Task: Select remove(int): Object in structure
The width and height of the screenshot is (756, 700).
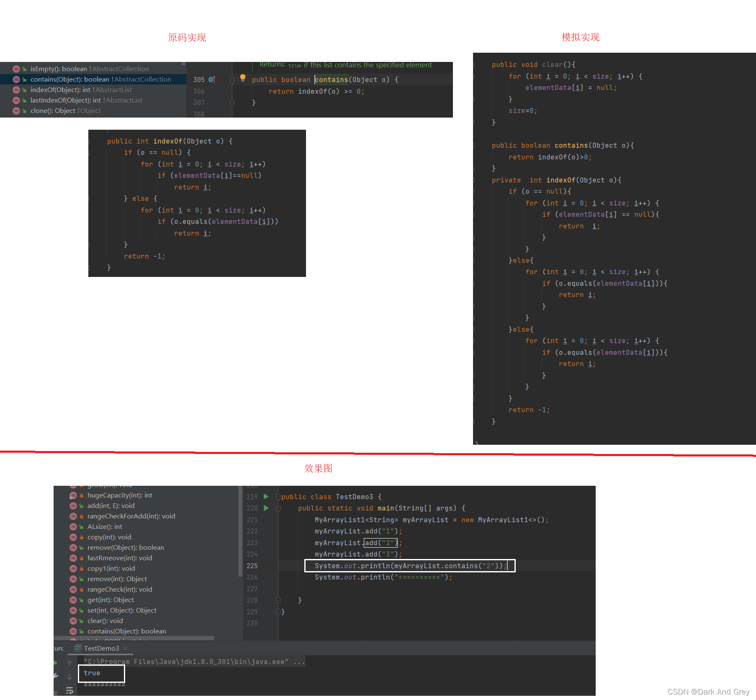Action: [x=117, y=579]
